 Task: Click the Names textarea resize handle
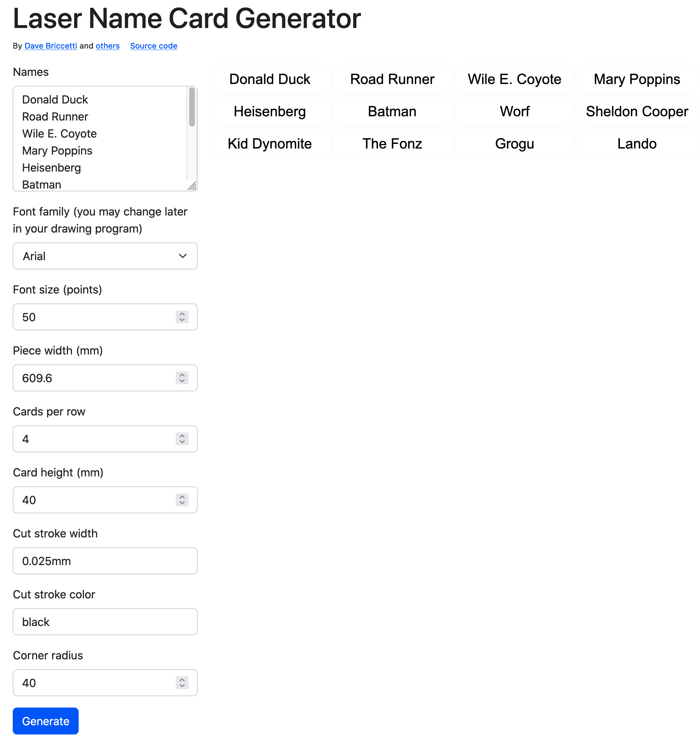point(192,186)
